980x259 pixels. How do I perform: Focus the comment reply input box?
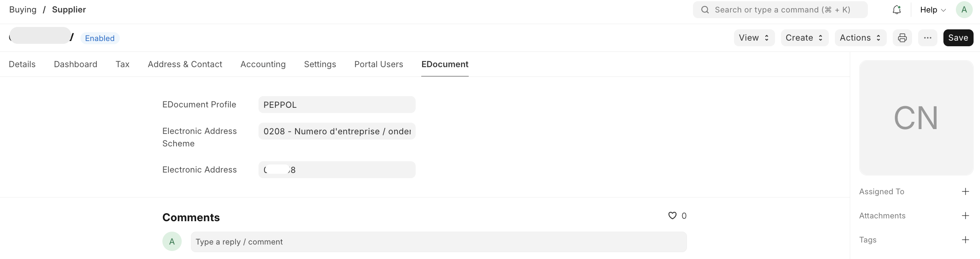439,242
